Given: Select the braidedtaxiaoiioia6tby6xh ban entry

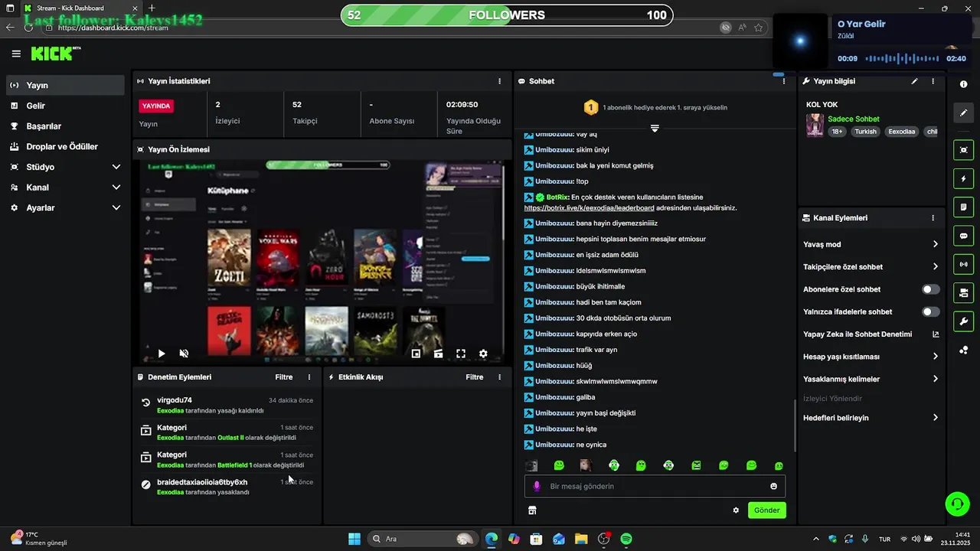Looking at the screenshot, I should pyautogui.click(x=227, y=487).
